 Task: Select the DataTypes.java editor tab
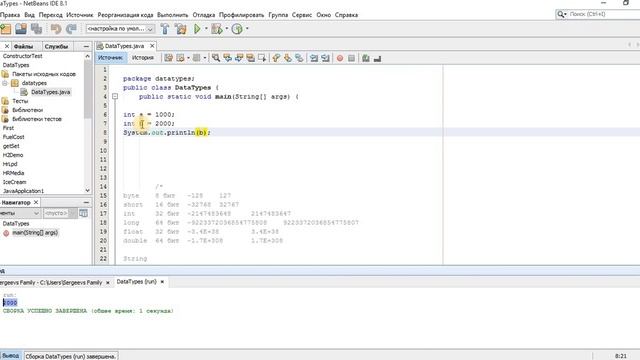click(124, 46)
